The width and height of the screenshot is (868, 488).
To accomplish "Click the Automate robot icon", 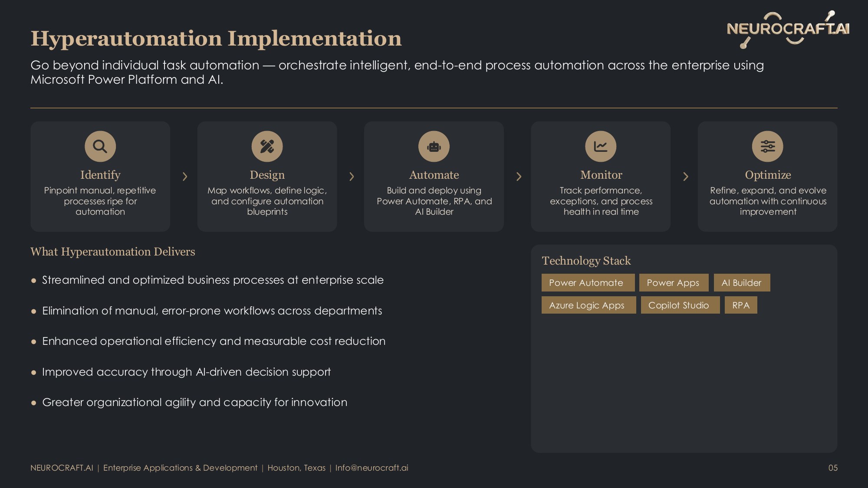I will [x=434, y=147].
